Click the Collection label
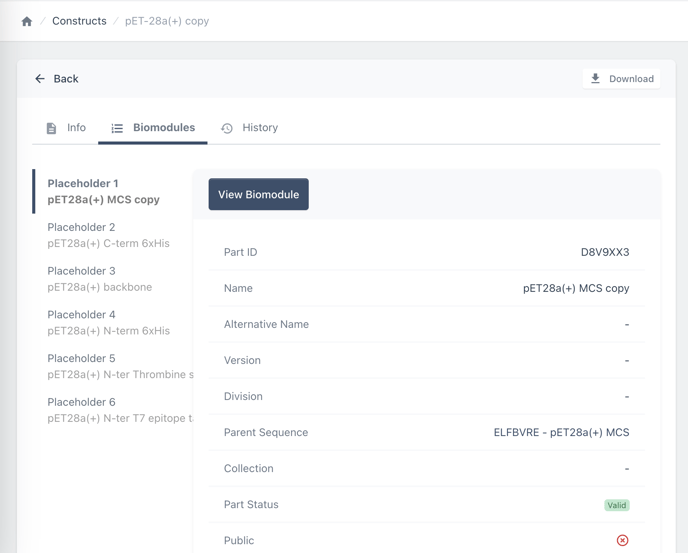 248,468
